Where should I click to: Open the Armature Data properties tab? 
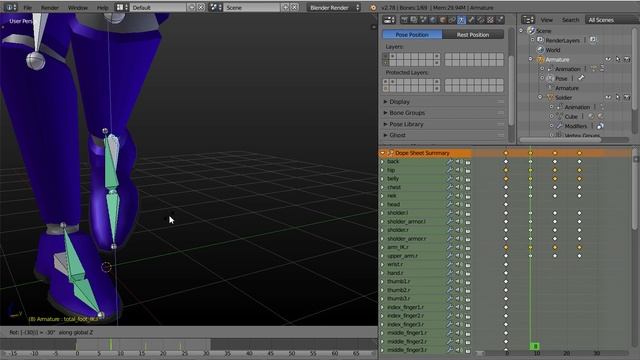(x=461, y=20)
